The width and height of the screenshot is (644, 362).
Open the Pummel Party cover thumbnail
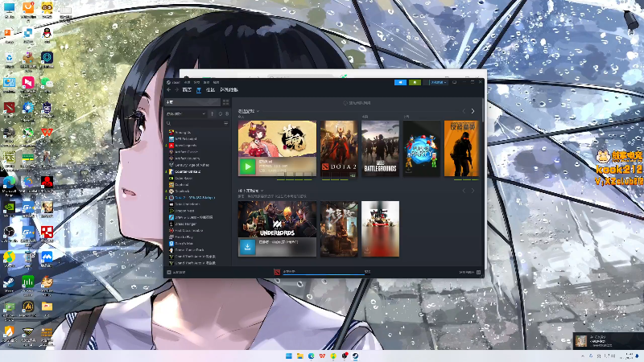pyautogui.click(x=421, y=149)
